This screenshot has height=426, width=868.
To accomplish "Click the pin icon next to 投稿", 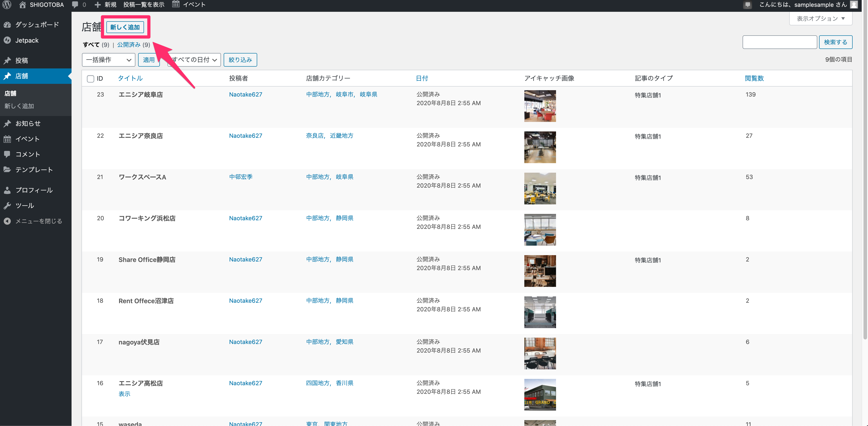I will click(7, 60).
